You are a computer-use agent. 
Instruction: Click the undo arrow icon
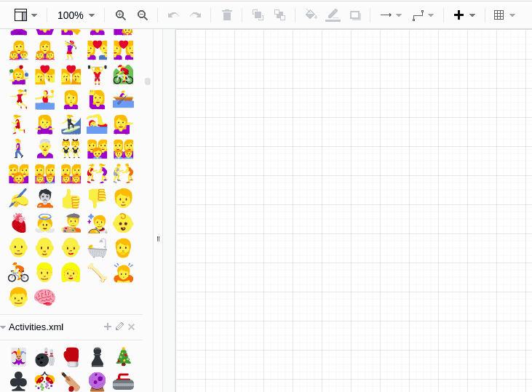[173, 15]
